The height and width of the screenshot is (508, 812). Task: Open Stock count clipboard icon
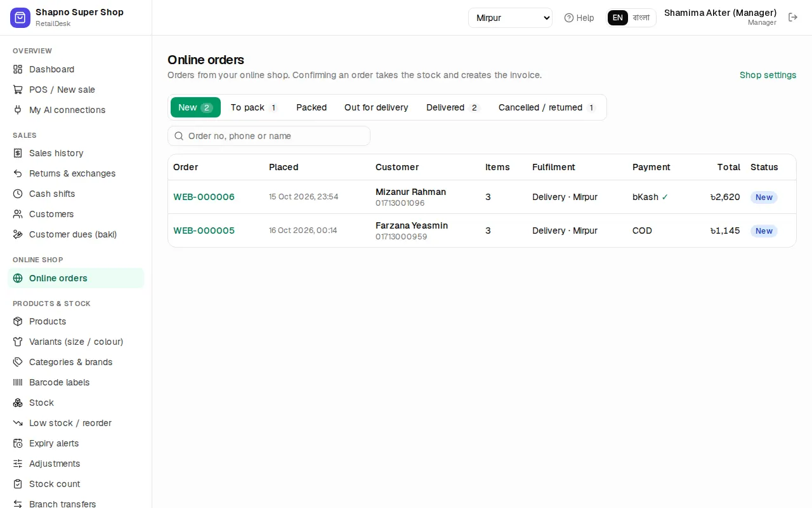tap(18, 484)
